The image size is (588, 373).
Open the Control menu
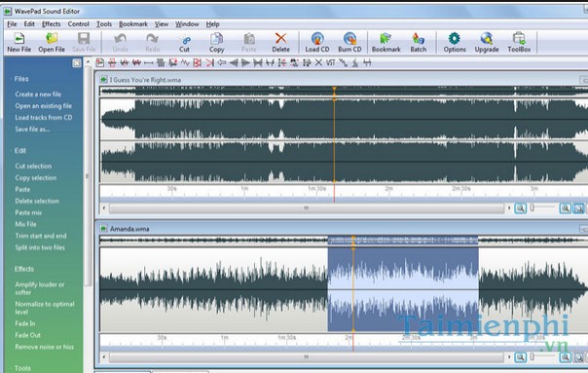[x=79, y=24]
